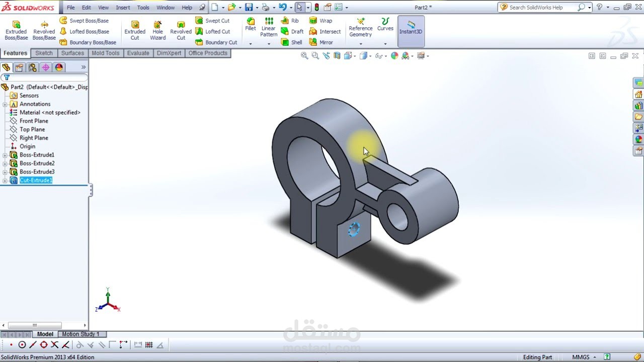This screenshot has width=644, height=362.
Task: Expand the Boss-Extrude1 feature node
Action: (5, 155)
